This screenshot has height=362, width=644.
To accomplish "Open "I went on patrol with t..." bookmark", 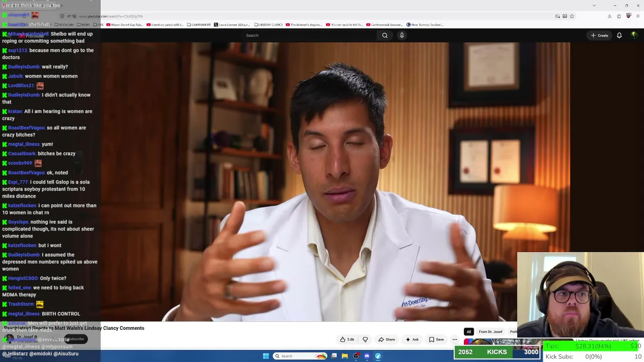I will (x=165, y=25).
